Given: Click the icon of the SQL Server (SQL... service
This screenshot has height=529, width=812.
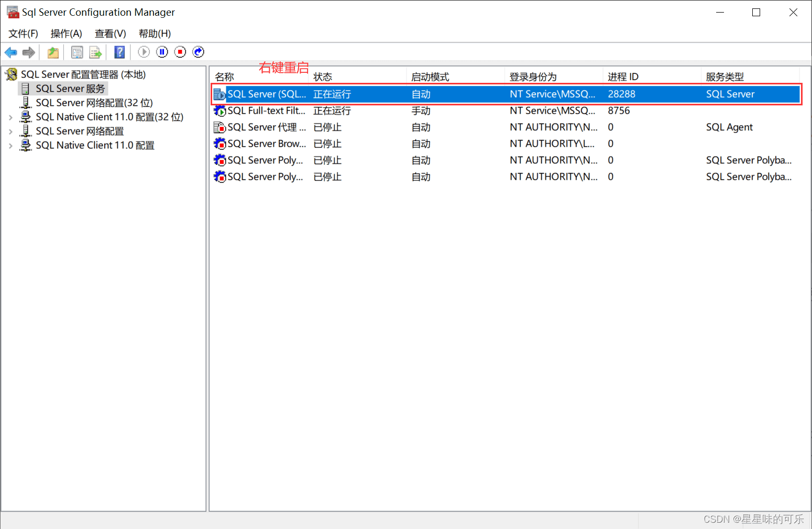Looking at the screenshot, I should (220, 94).
